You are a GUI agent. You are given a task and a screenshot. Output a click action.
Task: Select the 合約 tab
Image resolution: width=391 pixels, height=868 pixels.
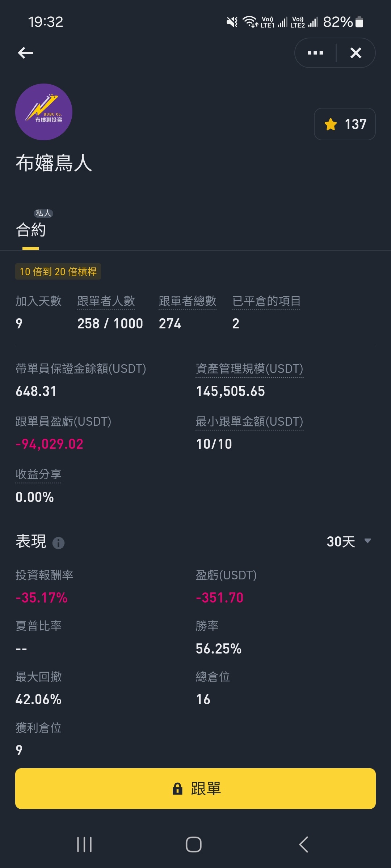point(31,230)
